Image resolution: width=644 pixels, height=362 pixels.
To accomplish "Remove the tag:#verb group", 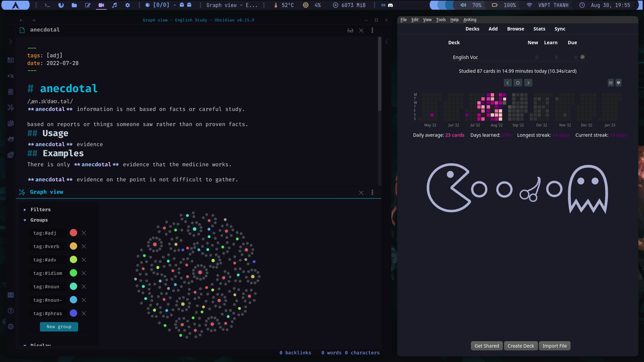I will click(84, 246).
